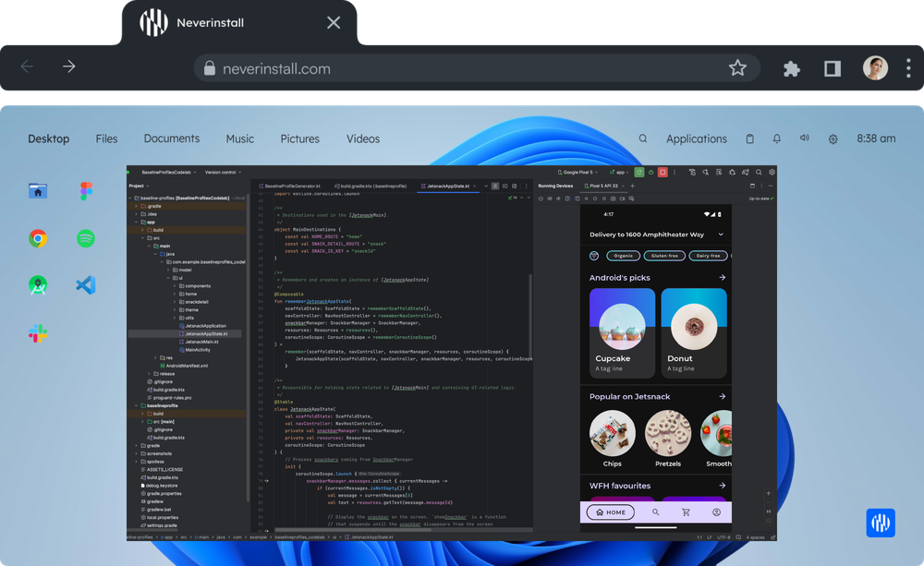Take a screenshot with the emulator camera icon

tap(623, 199)
